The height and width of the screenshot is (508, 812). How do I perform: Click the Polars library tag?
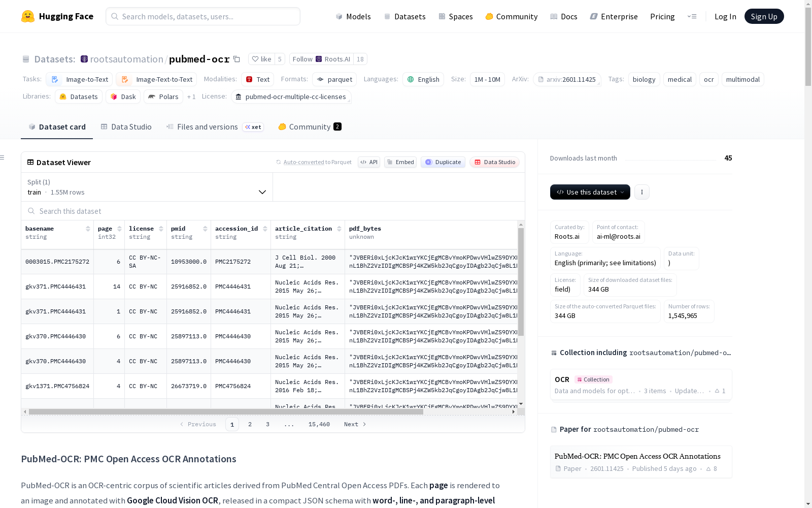[x=163, y=97]
